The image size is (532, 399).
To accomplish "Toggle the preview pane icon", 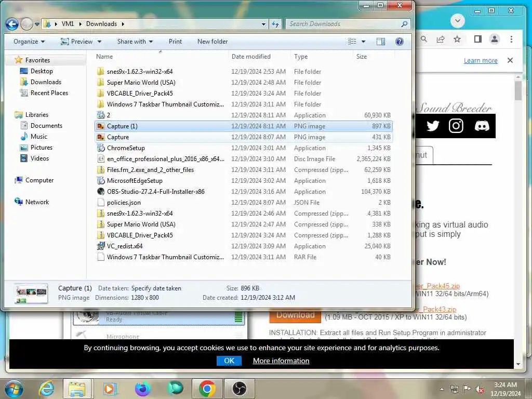I will click(381, 42).
